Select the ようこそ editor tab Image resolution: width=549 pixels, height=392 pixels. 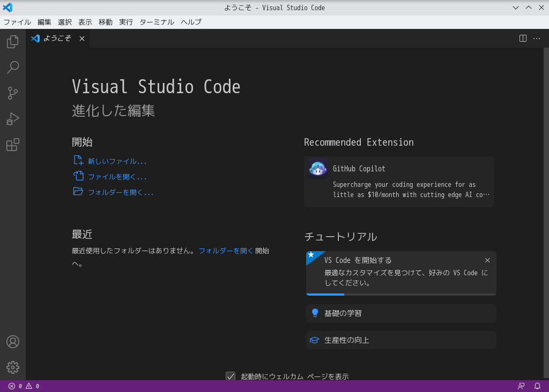[x=57, y=39]
